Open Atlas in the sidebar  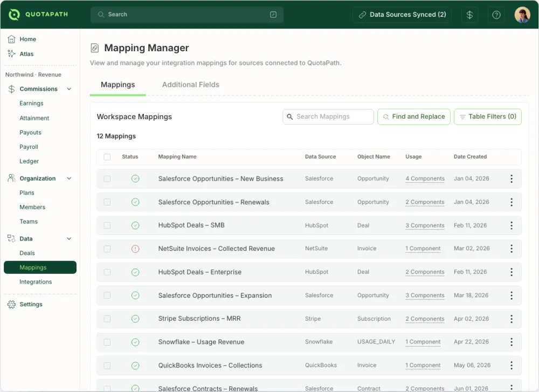coord(20,54)
